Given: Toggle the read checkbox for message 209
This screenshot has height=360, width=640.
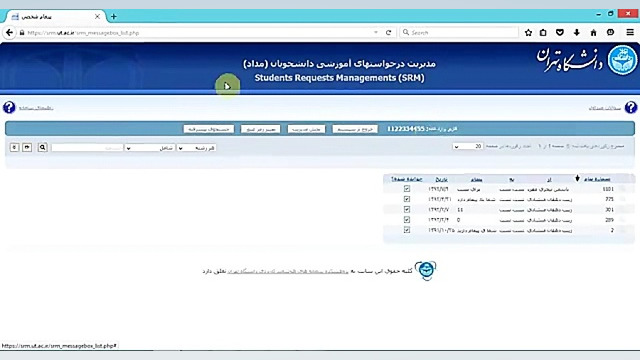Looking at the screenshot, I should click(407, 220).
